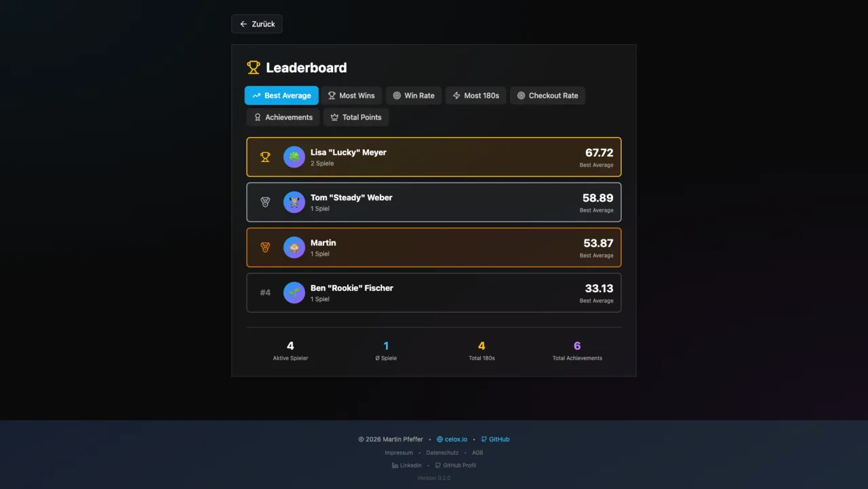Select the Win Rate filter
Image resolution: width=868 pixels, height=489 pixels.
(x=414, y=96)
